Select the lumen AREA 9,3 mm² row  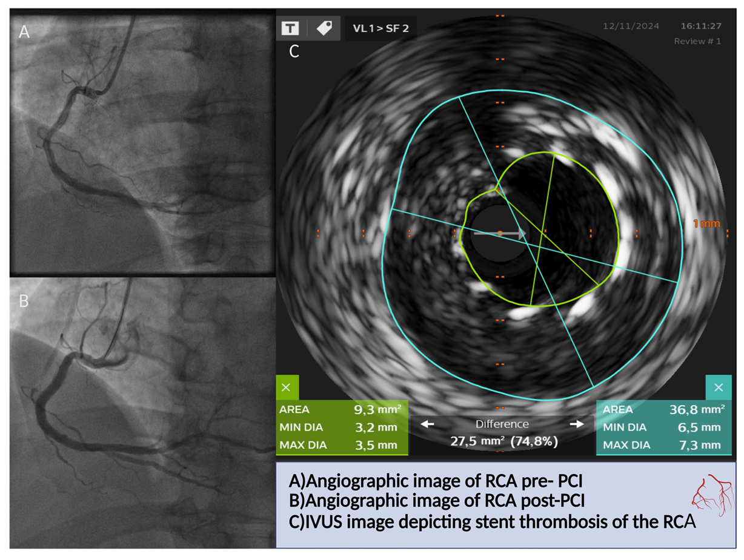339,409
